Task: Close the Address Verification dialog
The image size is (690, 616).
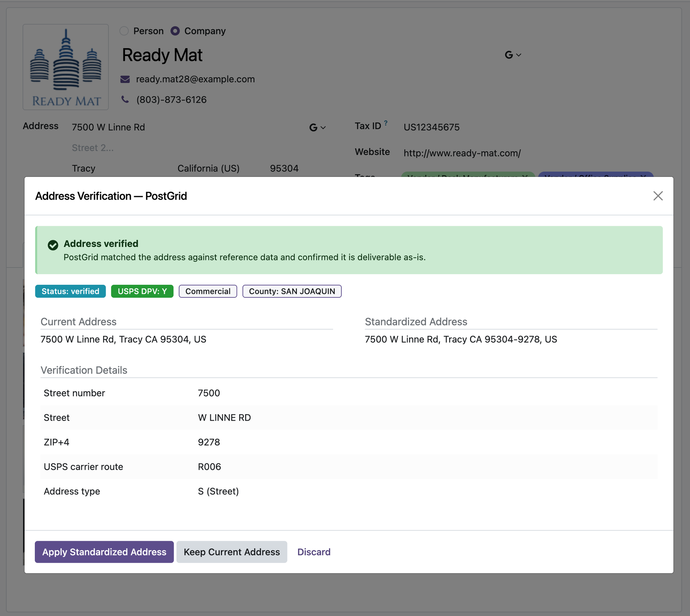Action: coord(658,196)
